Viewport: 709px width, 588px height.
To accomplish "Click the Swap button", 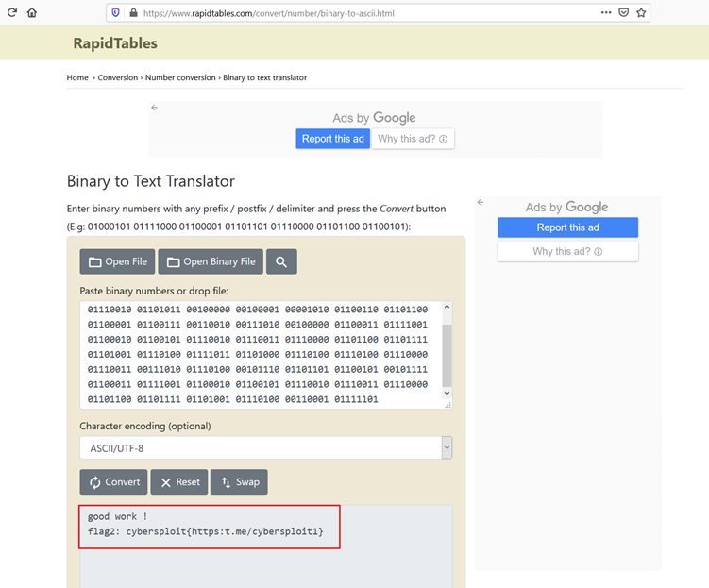I will tap(239, 482).
